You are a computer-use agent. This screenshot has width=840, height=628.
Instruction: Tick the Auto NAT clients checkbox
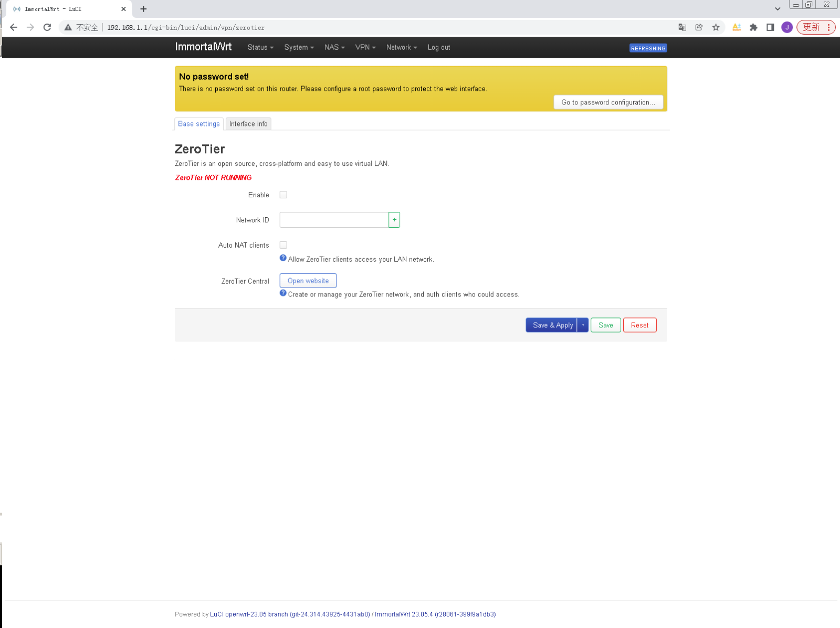(x=283, y=245)
